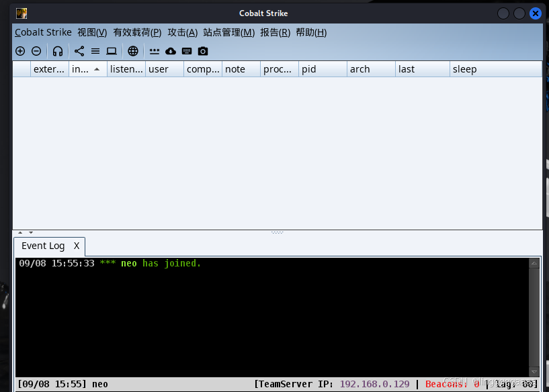549x392 pixels.
Task: Sort by internal column header
Action: [x=88, y=69]
